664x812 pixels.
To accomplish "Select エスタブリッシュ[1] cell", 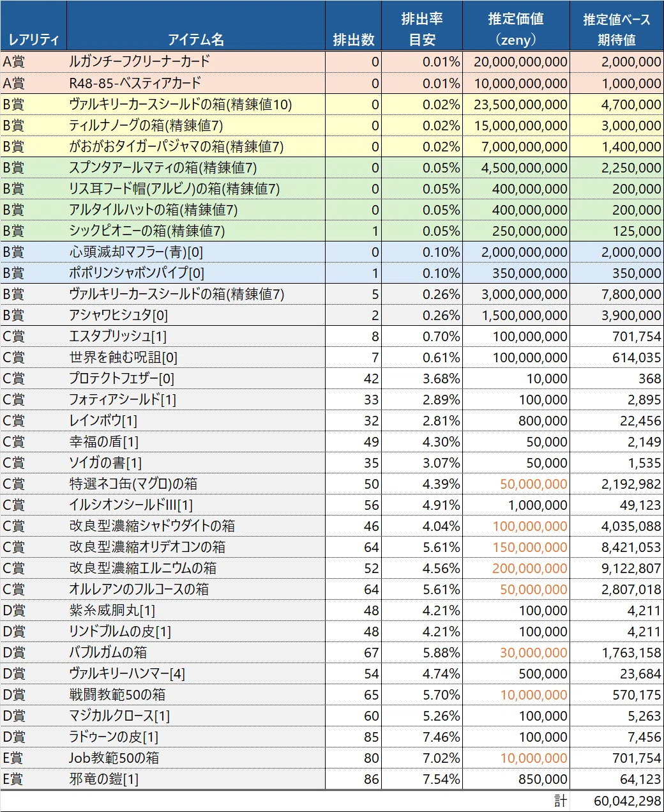I will 196,336.
